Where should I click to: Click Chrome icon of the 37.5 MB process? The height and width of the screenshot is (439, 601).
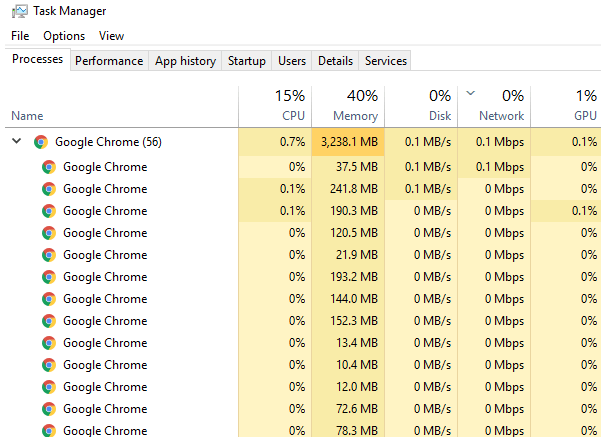click(49, 167)
